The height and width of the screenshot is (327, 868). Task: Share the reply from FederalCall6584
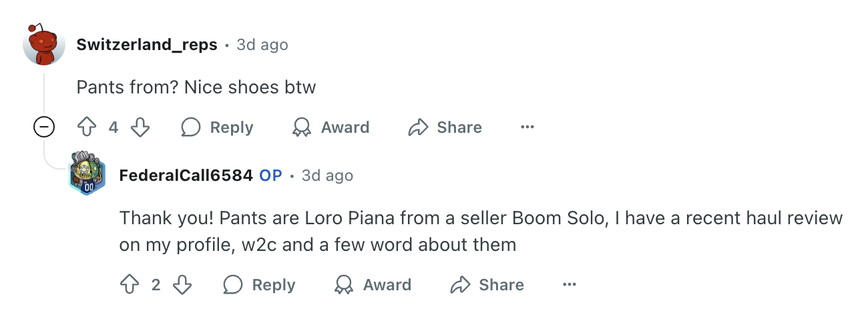click(x=487, y=285)
